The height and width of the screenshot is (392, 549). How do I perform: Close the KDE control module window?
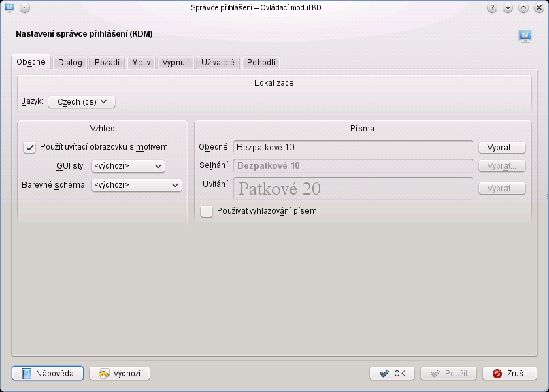539,7
